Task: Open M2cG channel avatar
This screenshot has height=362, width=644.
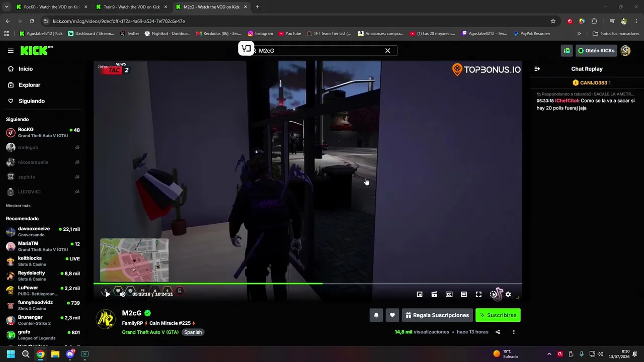Action: point(106,319)
